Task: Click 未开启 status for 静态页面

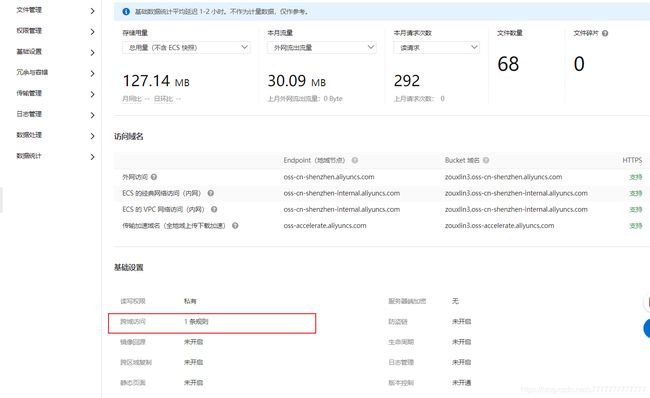Action: tap(193, 382)
